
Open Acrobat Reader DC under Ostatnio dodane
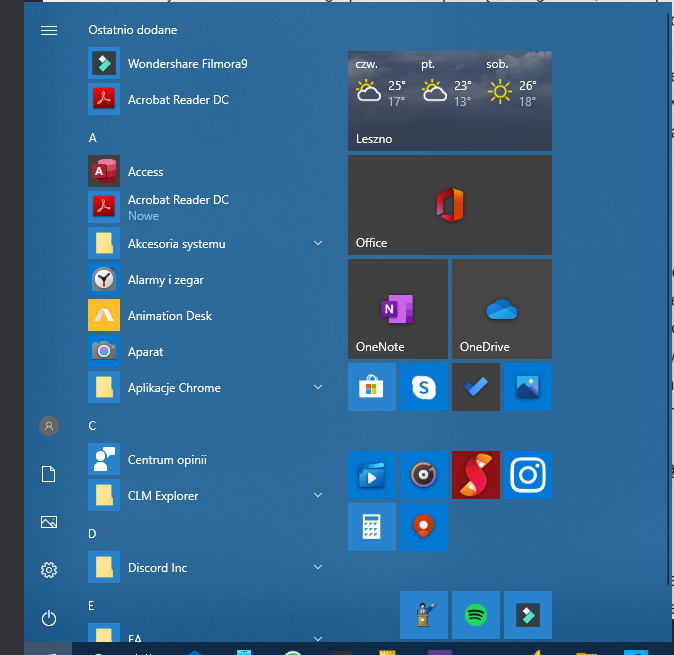pyautogui.click(x=206, y=100)
